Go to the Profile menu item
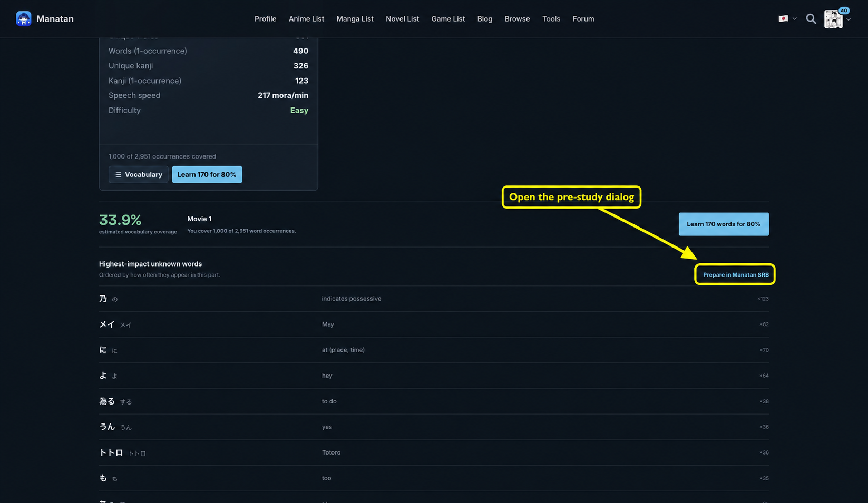 265,19
